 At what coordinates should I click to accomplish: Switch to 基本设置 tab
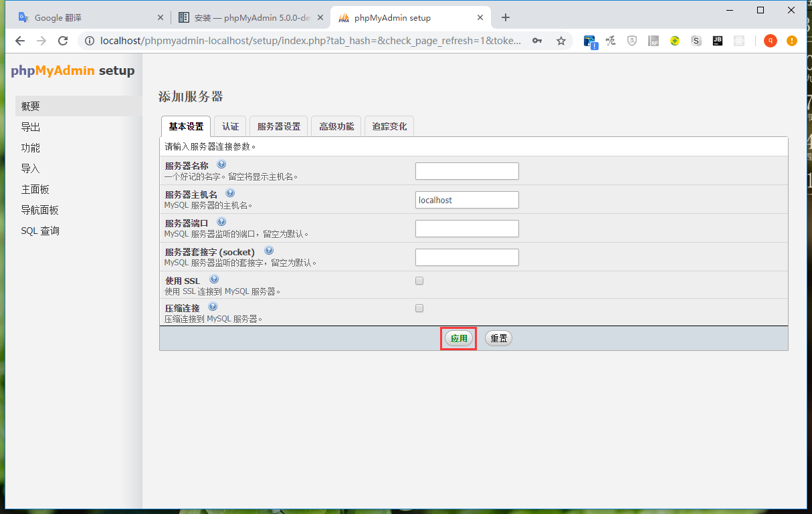186,126
